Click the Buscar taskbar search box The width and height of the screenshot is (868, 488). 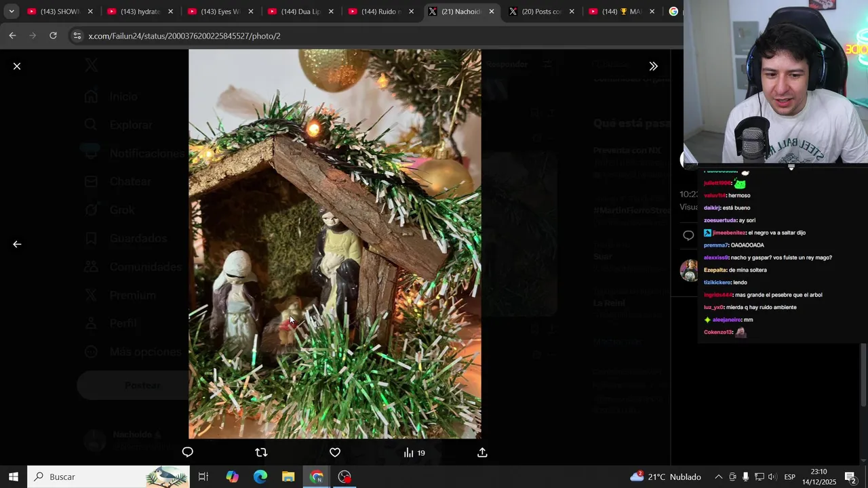[x=110, y=476]
